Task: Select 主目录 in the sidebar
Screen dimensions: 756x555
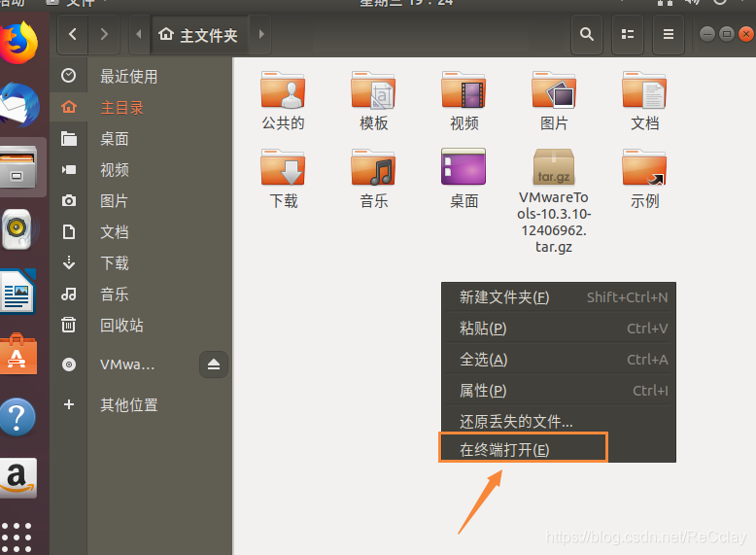Action: coord(141,108)
